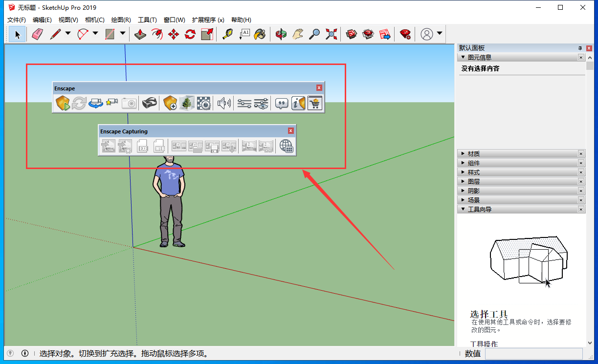Toggle the pin on the 默认面板 panel
This screenshot has width=598, height=364.
point(579,48)
